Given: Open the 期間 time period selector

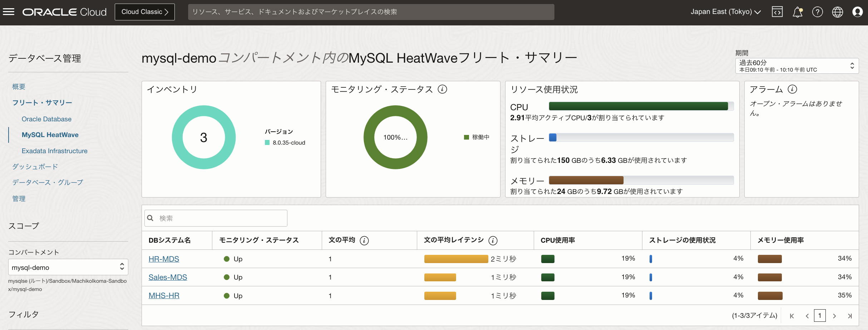Looking at the screenshot, I should coord(797,66).
